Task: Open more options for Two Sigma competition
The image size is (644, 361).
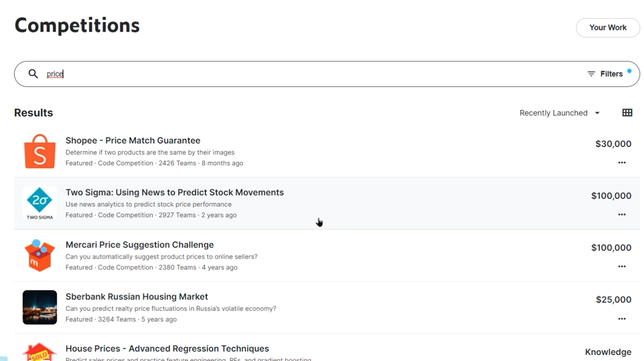Action: tap(622, 215)
